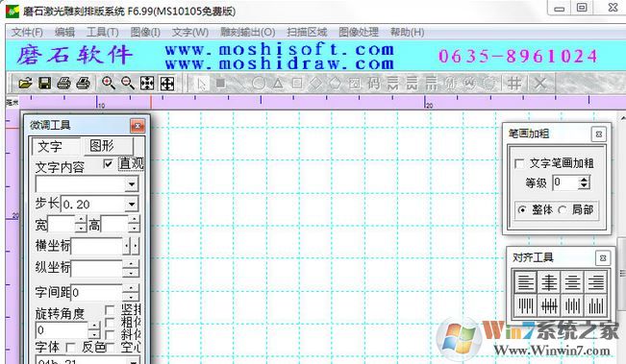
Task: Click the 旋转角度 spinner arrows
Action: pos(94,330)
